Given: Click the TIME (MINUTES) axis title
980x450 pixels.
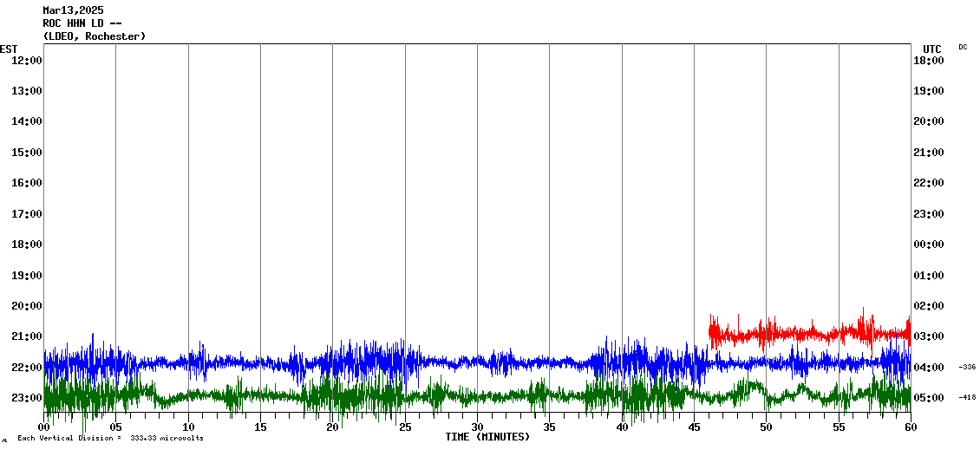Looking at the screenshot, I should point(487,437).
